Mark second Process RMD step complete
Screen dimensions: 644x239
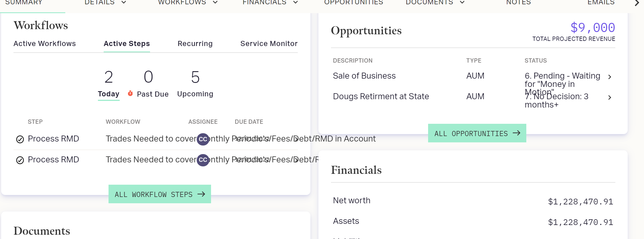click(x=20, y=160)
